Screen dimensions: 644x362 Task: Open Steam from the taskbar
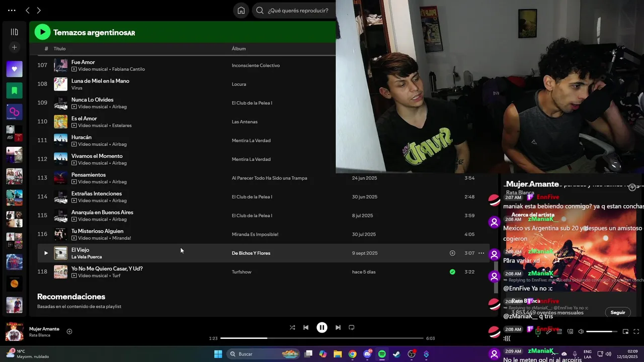click(x=396, y=354)
